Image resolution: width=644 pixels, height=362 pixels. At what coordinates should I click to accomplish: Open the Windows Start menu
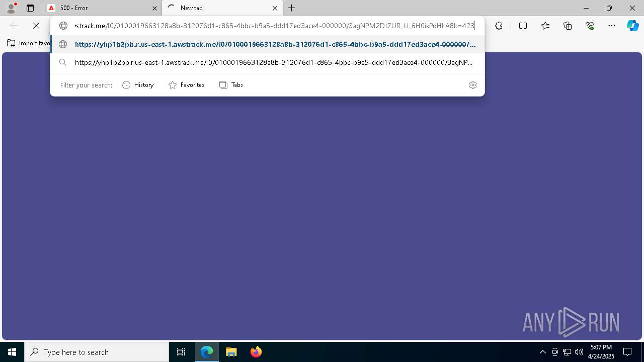tap(12, 352)
